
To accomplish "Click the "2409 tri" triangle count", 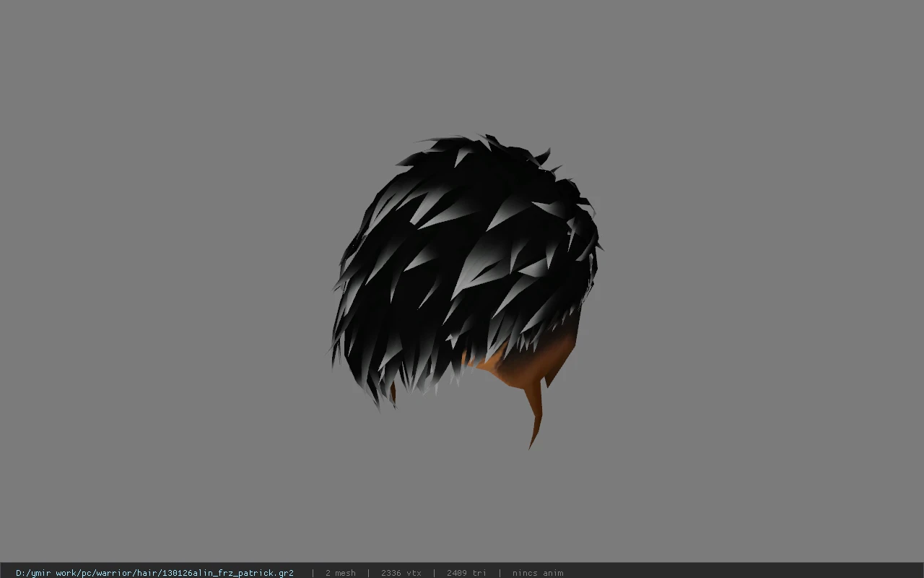I will point(466,573).
